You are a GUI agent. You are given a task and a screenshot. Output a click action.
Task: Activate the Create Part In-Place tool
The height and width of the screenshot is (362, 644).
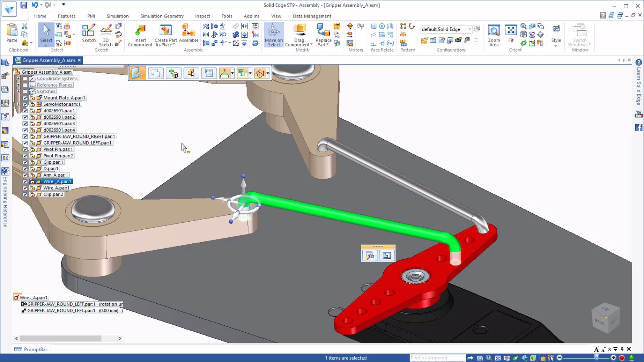pyautogui.click(x=165, y=34)
